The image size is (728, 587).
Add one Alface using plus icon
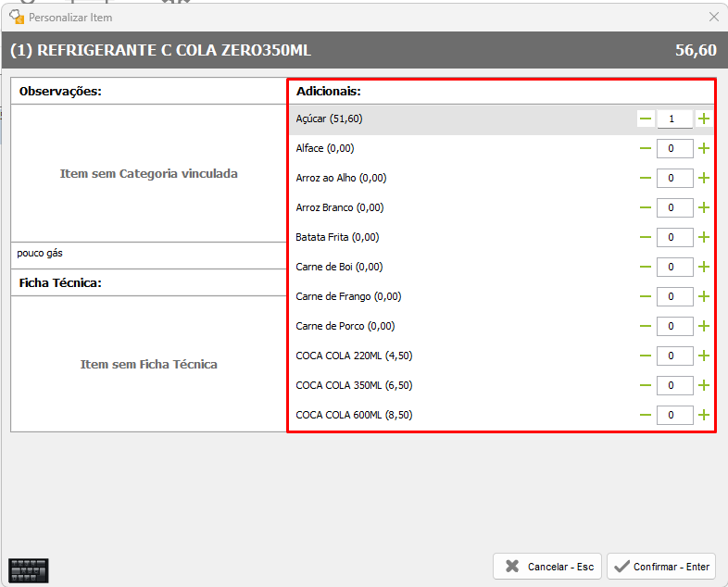pyautogui.click(x=703, y=148)
